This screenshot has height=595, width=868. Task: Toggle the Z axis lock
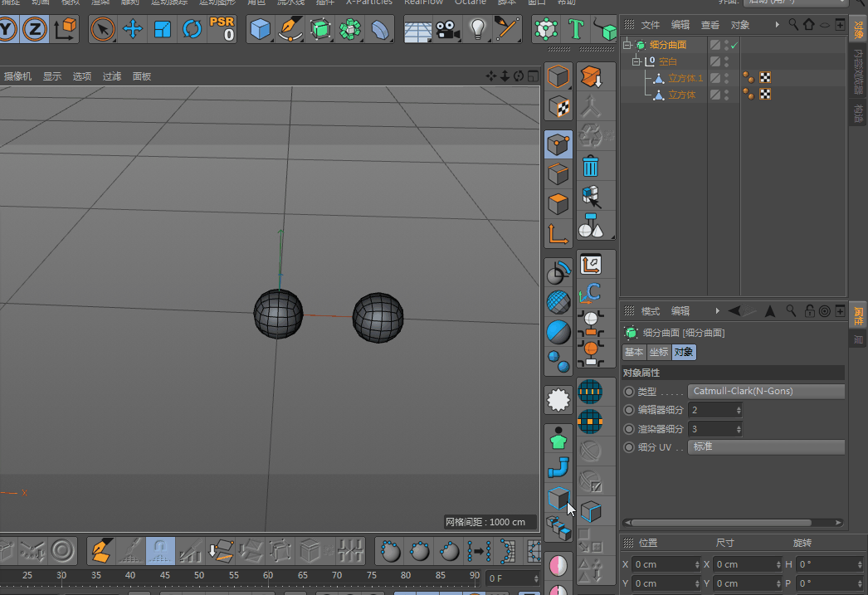click(x=34, y=29)
